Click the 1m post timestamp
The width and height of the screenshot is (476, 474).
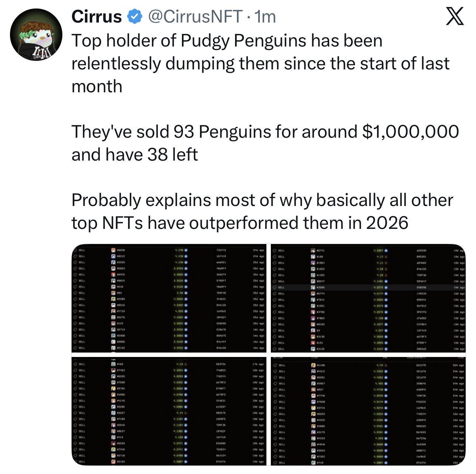point(265,16)
